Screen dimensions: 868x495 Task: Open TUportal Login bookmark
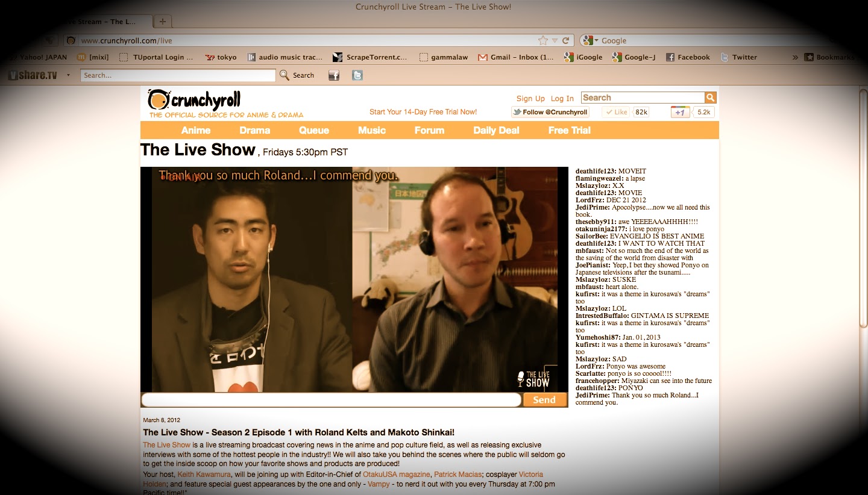point(156,57)
